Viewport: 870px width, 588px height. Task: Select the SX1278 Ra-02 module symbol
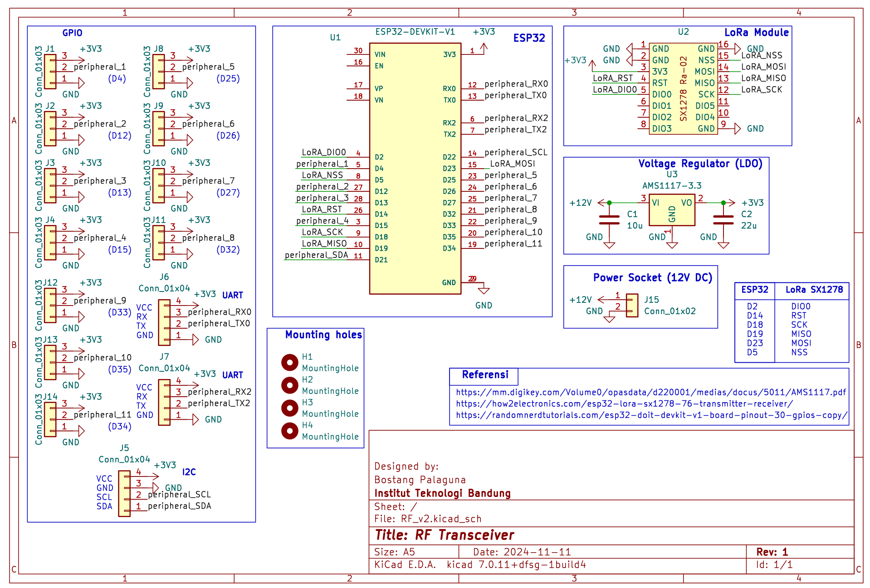click(683, 88)
